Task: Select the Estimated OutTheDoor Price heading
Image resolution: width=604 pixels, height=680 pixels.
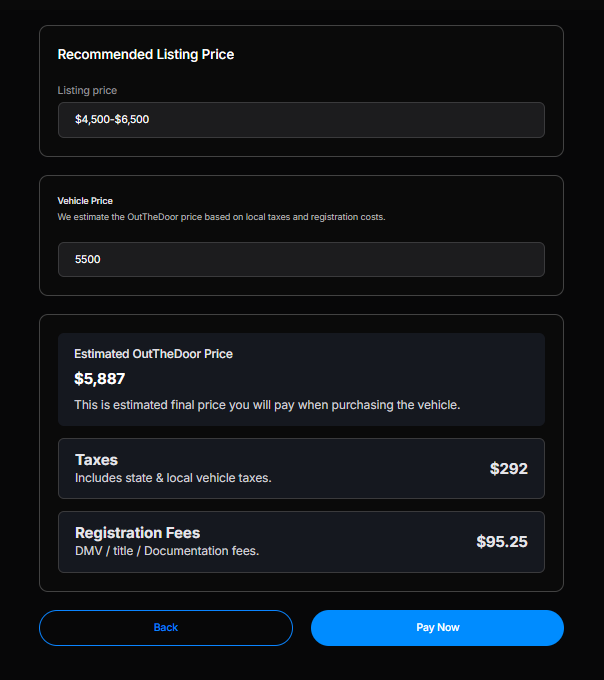Action: pyautogui.click(x=153, y=354)
